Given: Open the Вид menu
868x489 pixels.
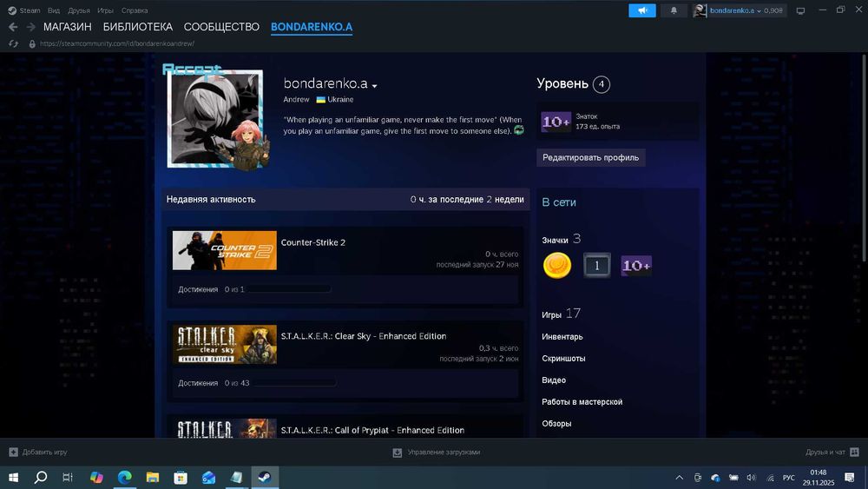Looking at the screenshot, I should 54,10.
